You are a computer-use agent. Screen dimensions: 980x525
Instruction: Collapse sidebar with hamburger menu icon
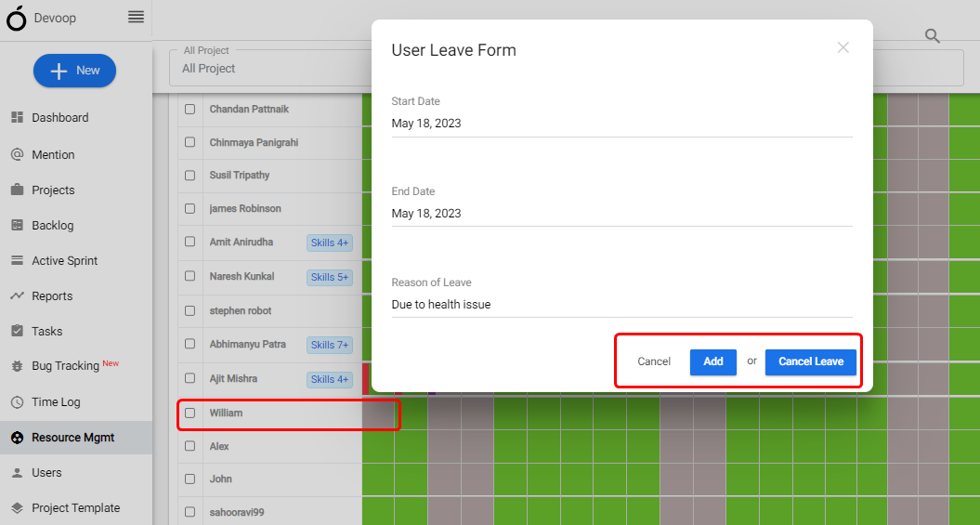(136, 17)
